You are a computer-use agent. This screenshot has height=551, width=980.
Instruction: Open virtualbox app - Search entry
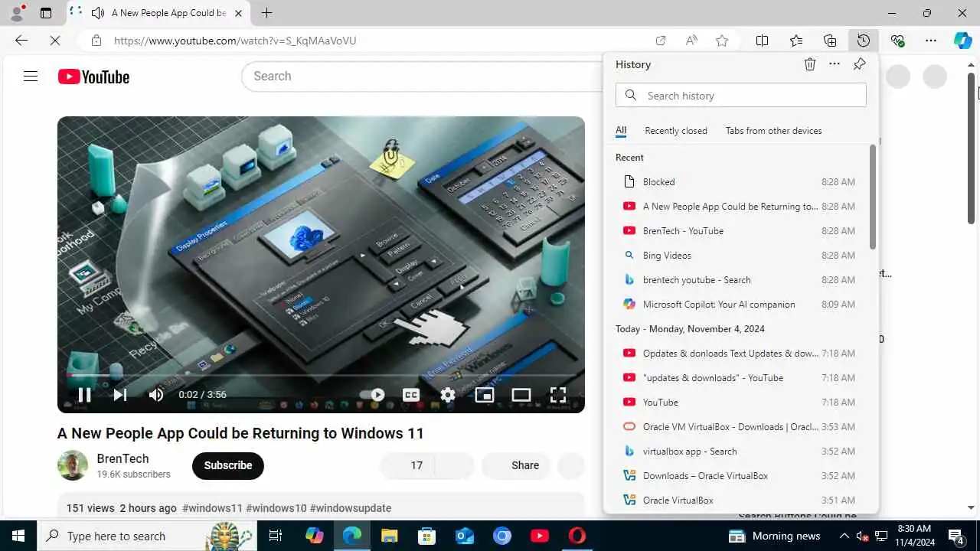coord(740,452)
